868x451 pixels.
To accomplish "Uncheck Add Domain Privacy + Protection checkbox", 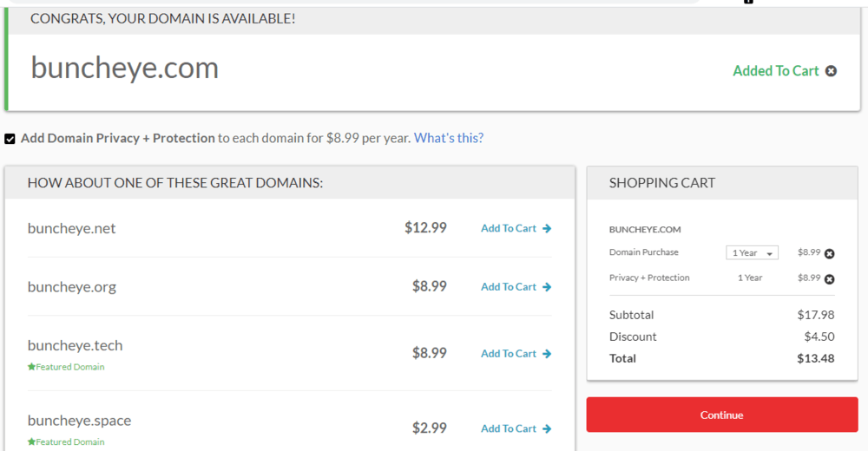I will coord(10,139).
